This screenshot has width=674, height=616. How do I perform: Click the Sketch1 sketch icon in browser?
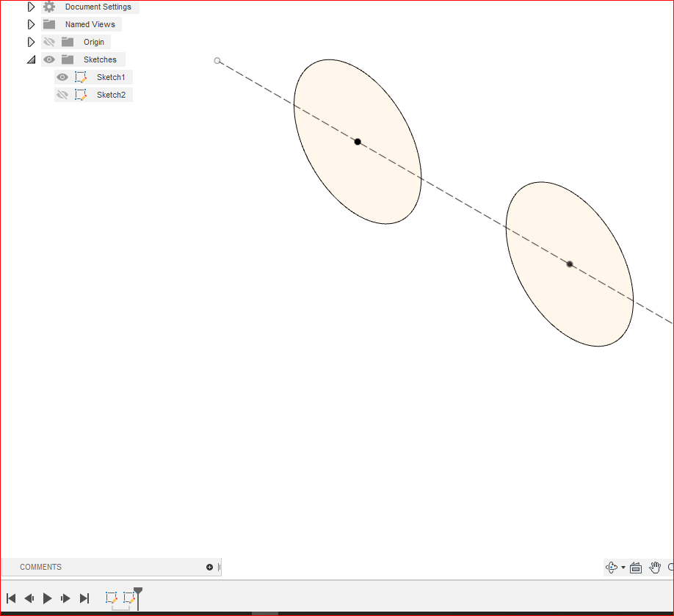click(81, 77)
